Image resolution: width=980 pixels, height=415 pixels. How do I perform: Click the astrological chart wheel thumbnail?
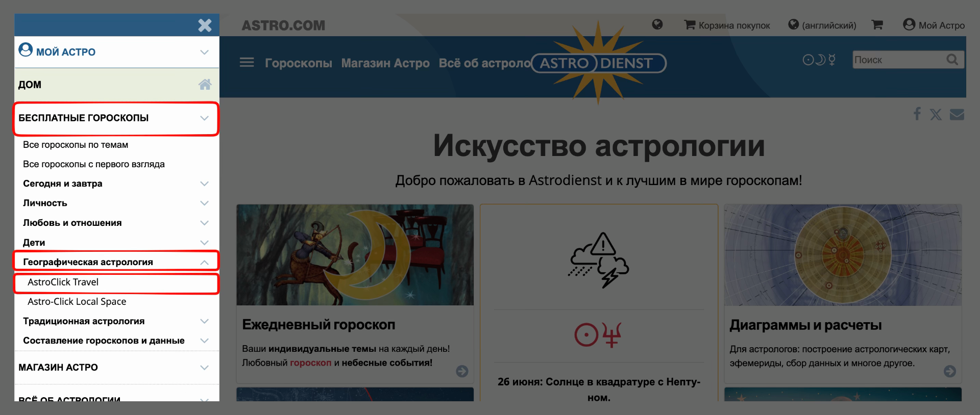pos(843,255)
